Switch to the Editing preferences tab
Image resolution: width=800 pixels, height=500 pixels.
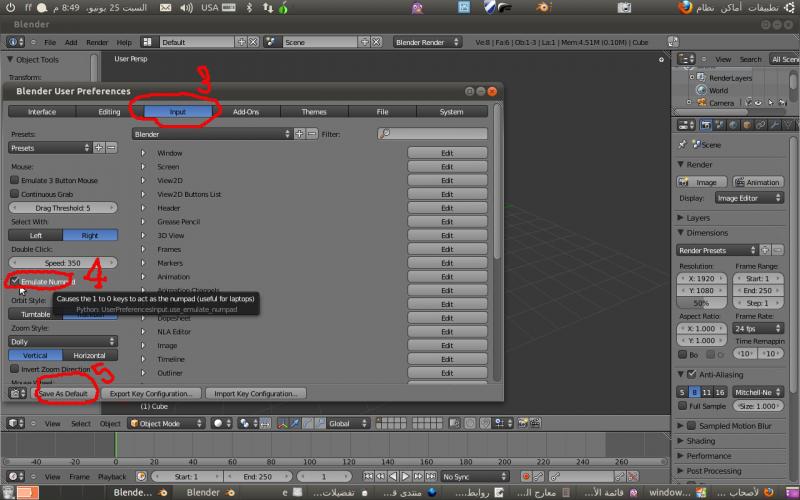coord(109,111)
